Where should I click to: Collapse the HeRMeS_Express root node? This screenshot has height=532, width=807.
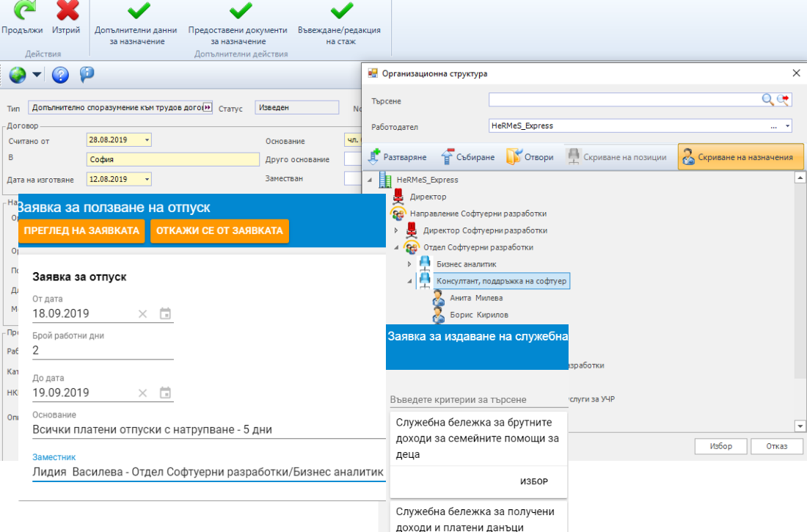(x=370, y=180)
